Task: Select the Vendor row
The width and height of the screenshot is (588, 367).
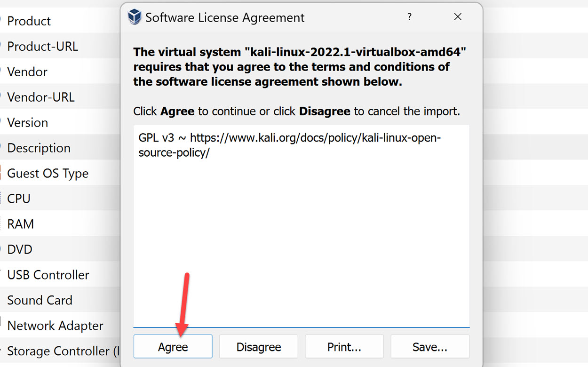Action: [x=27, y=72]
